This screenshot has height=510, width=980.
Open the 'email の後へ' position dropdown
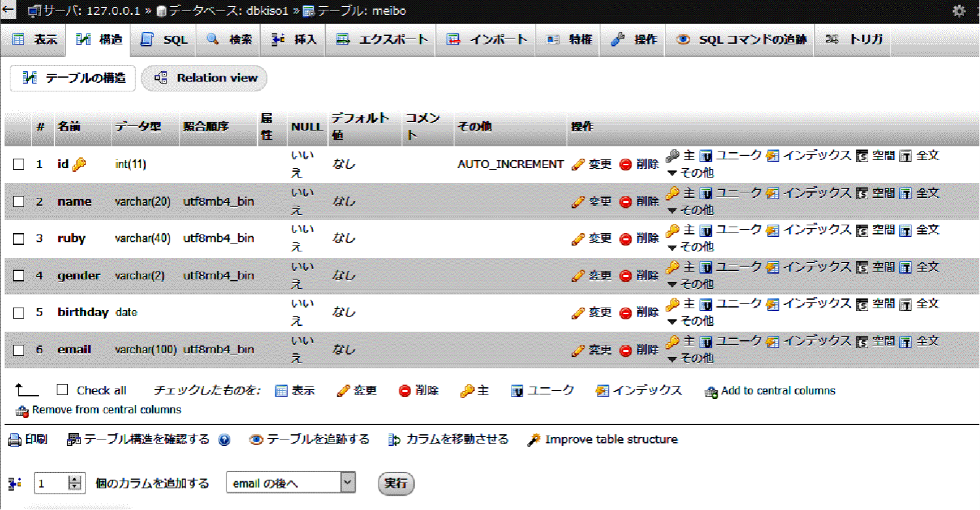290,483
